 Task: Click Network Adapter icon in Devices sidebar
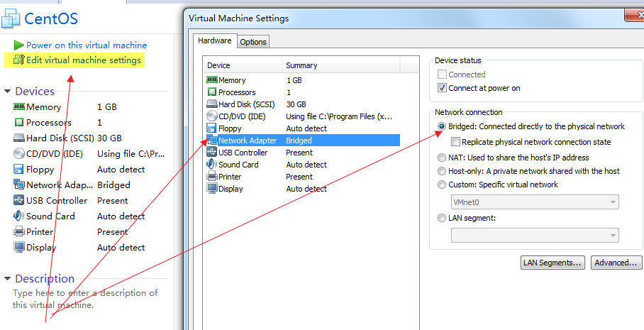pyautogui.click(x=19, y=185)
